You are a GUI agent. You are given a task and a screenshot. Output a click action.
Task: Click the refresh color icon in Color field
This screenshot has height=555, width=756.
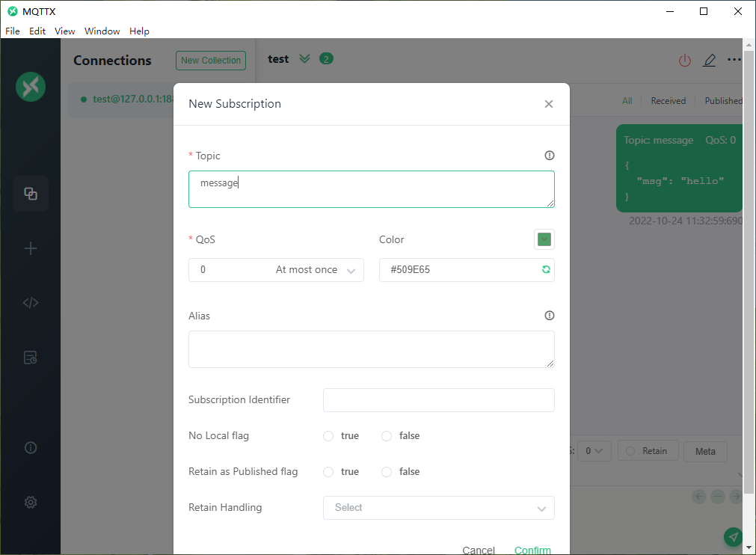[x=546, y=269]
